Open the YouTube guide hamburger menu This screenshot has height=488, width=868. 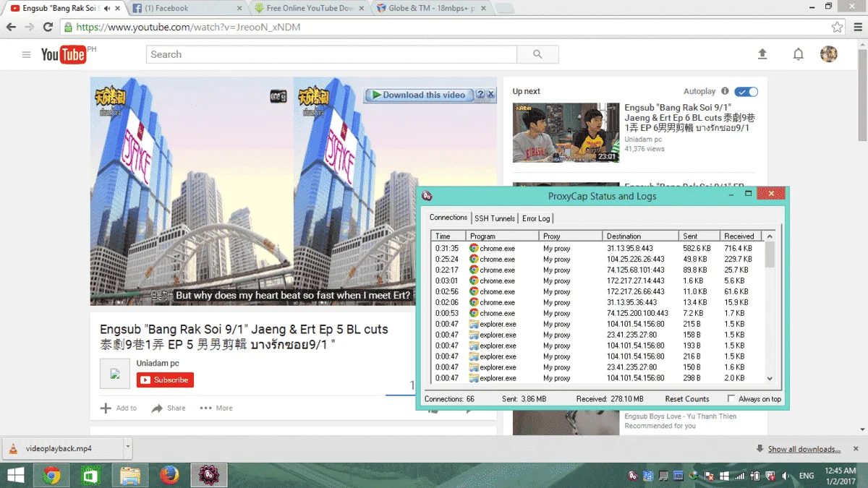pos(26,55)
